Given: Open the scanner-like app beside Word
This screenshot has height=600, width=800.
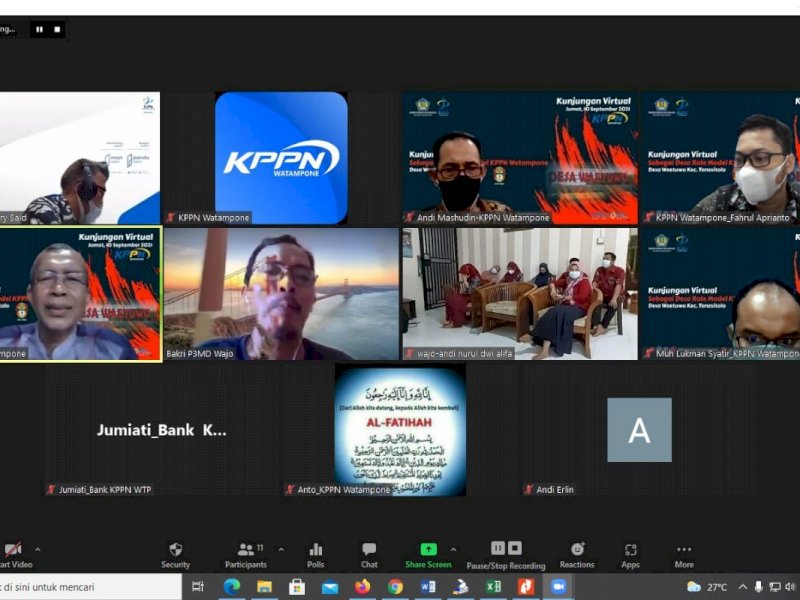Looking at the screenshot, I should [x=461, y=587].
